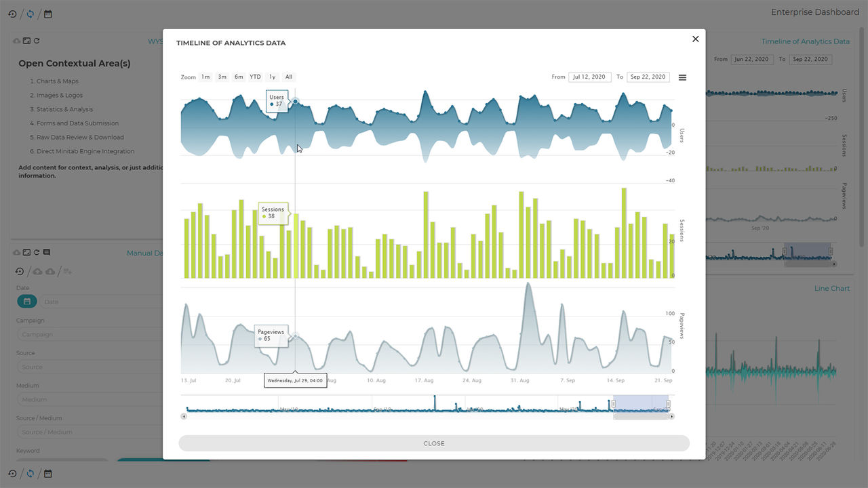The width and height of the screenshot is (868, 488).
Task: Open the Line Chart link
Action: point(832,288)
